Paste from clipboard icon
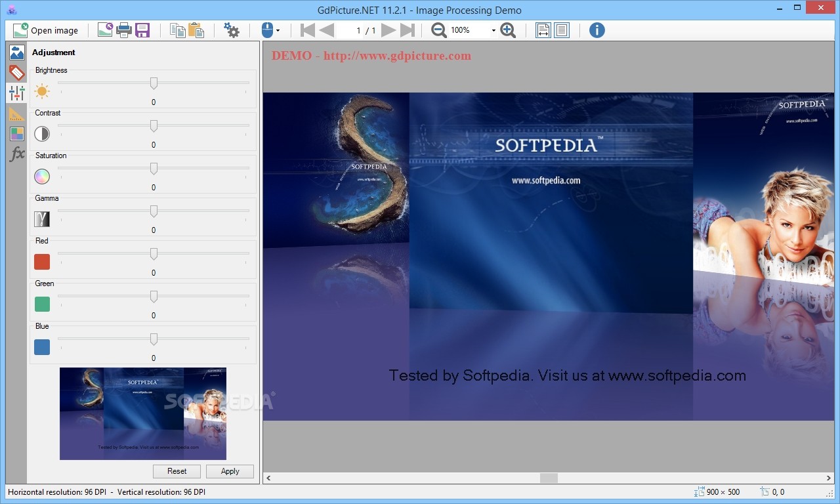The image size is (840, 504). [196, 30]
